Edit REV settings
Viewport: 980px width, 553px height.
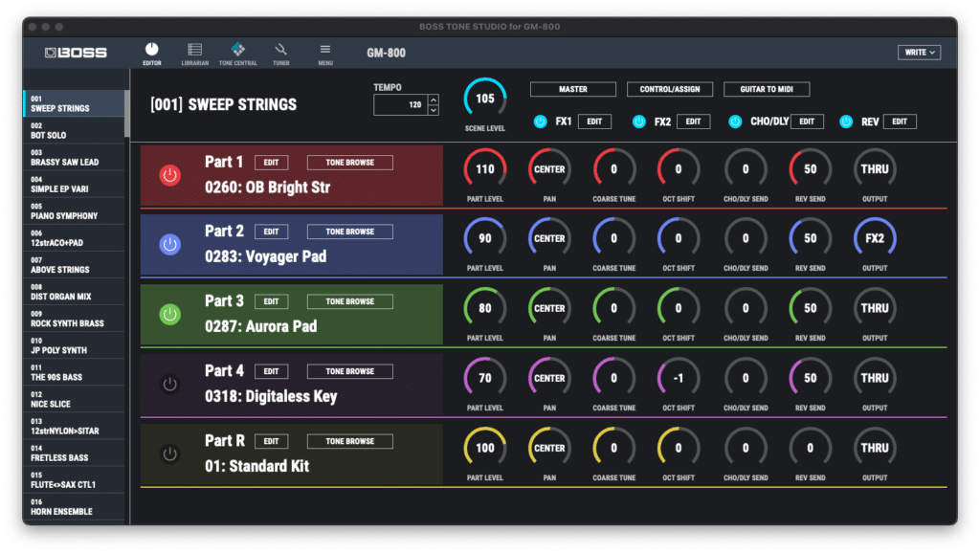click(900, 122)
